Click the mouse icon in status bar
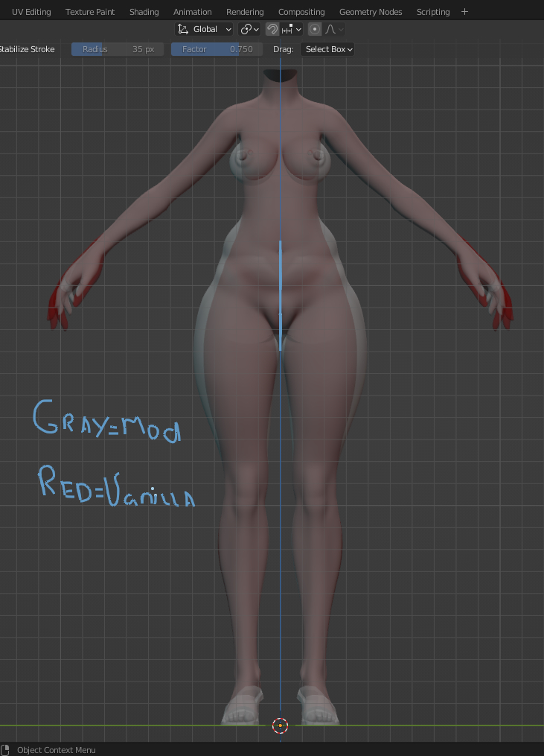The height and width of the screenshot is (756, 544). (x=4, y=750)
